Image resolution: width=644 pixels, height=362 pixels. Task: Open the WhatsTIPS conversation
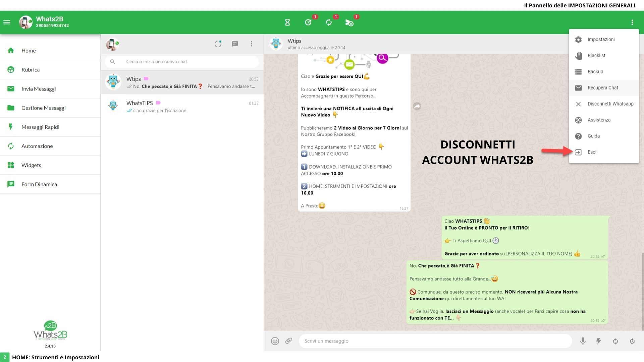tap(182, 107)
